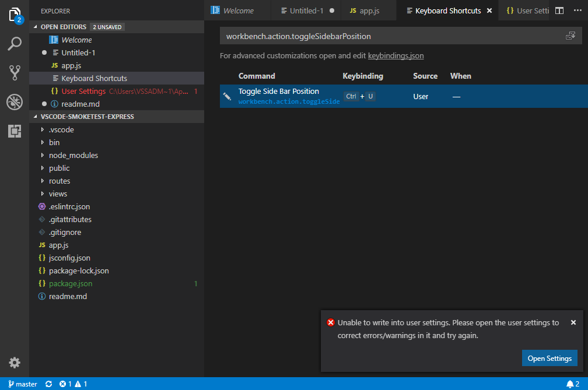Collapse the Open Editors section
This screenshot has height=390, width=588.
click(36, 27)
